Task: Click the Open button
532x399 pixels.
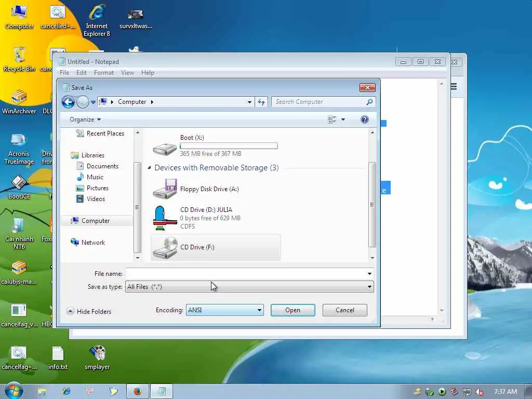Action: (x=293, y=310)
